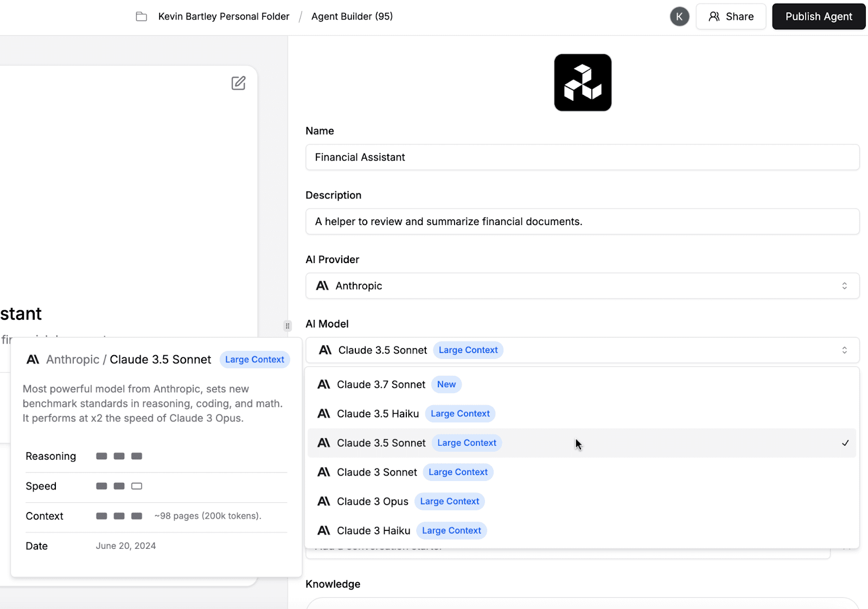Image resolution: width=868 pixels, height=609 pixels.
Task: Click the AI Model up-down chevron
Action: pyautogui.click(x=845, y=350)
